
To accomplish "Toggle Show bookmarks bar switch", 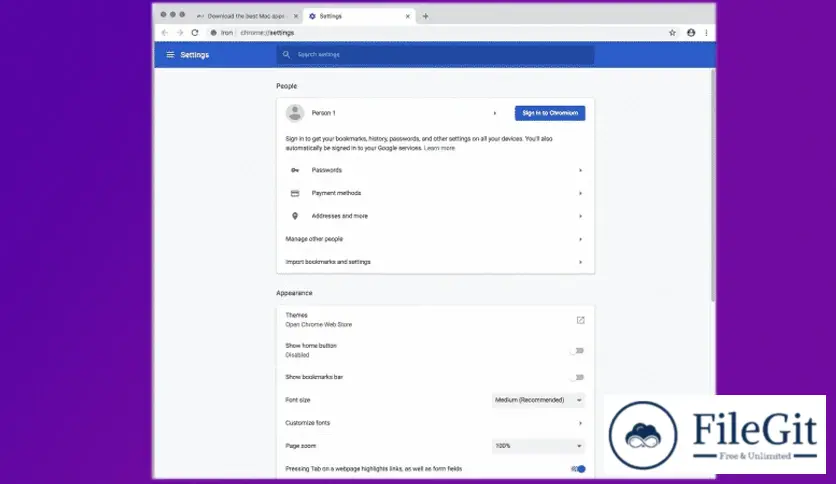I will coord(577,377).
